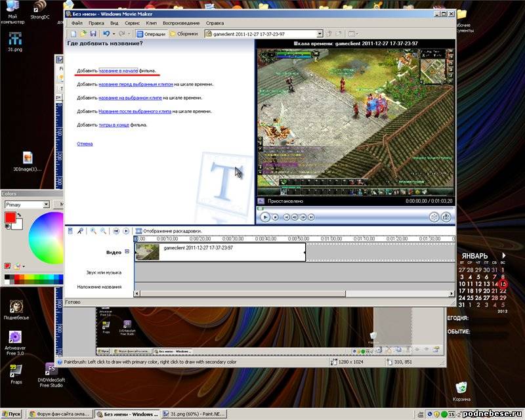This screenshot has height=420, width=525.
Task: Click 'Название после выбранного клипа' link
Action: 135,111
